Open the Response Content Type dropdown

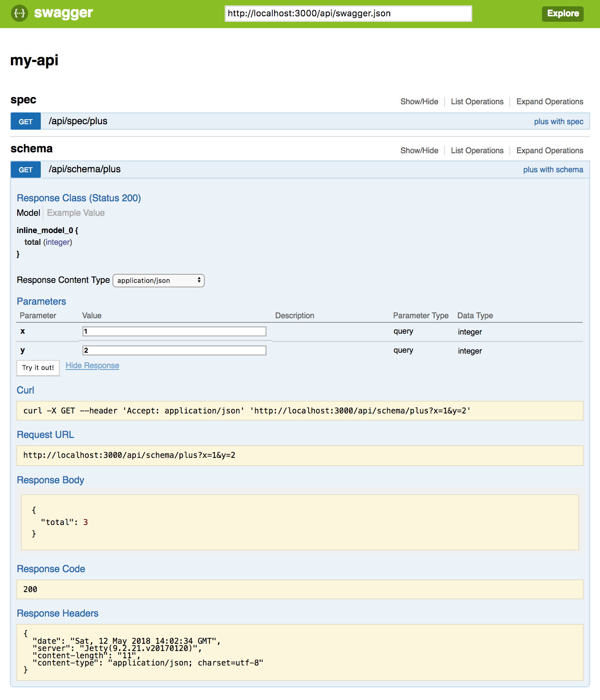point(158,280)
